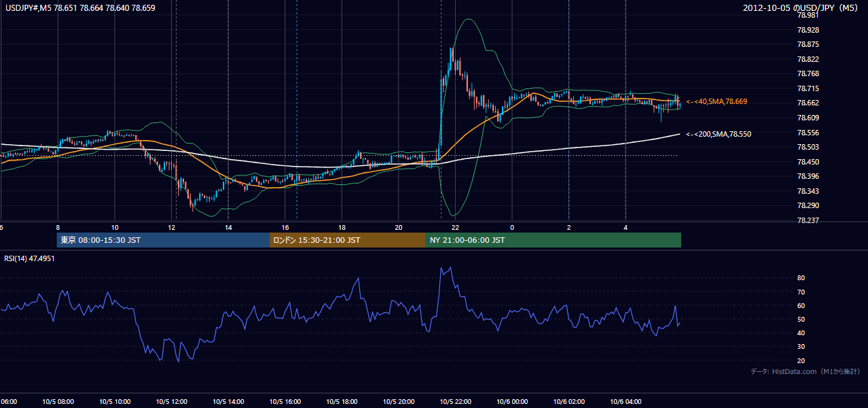Screen dimensions: 868x408
Task: Click hour tick 22 under price chart
Action: tap(455, 227)
